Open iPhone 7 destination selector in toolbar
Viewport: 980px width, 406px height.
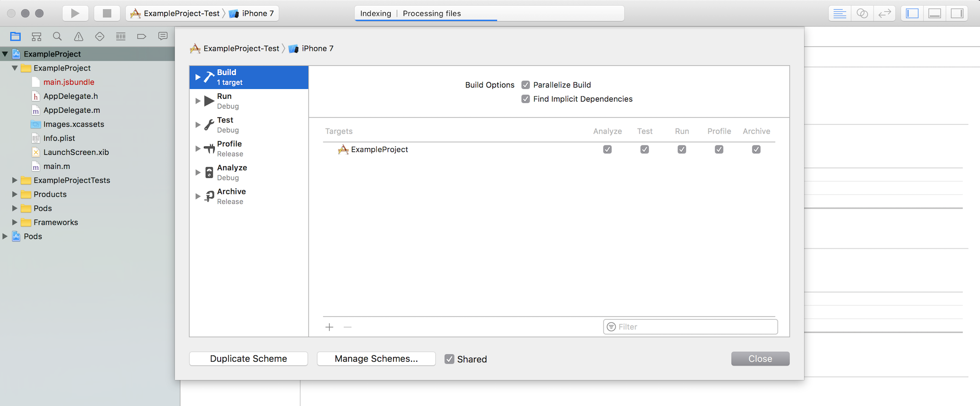pyautogui.click(x=252, y=13)
